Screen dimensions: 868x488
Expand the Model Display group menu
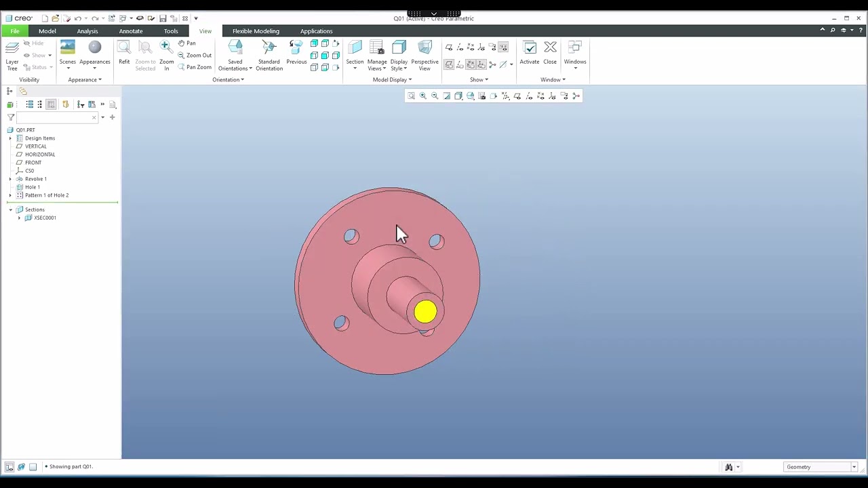(x=392, y=80)
